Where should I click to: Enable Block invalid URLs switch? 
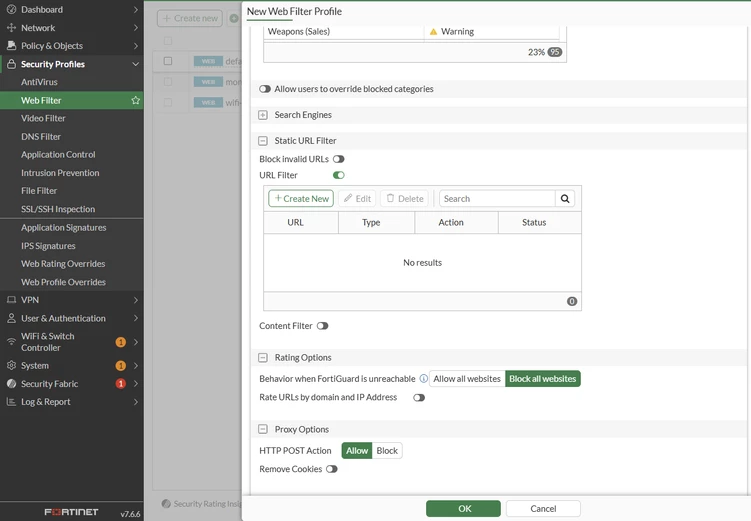[339, 159]
